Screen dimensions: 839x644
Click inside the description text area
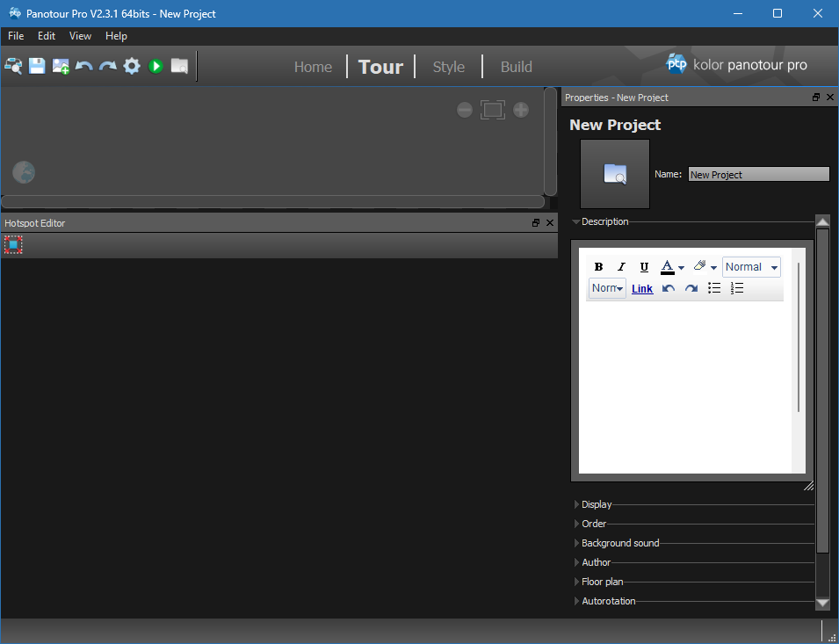point(685,387)
